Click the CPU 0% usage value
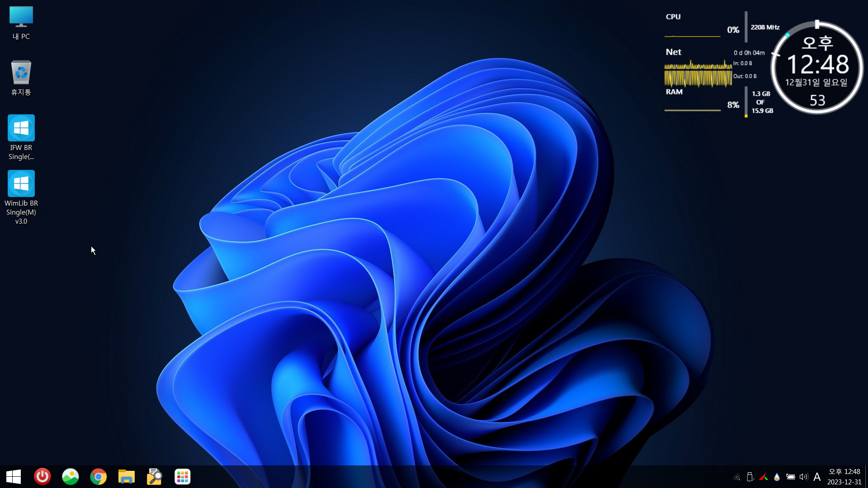Viewport: 868px width, 488px height. [x=733, y=30]
